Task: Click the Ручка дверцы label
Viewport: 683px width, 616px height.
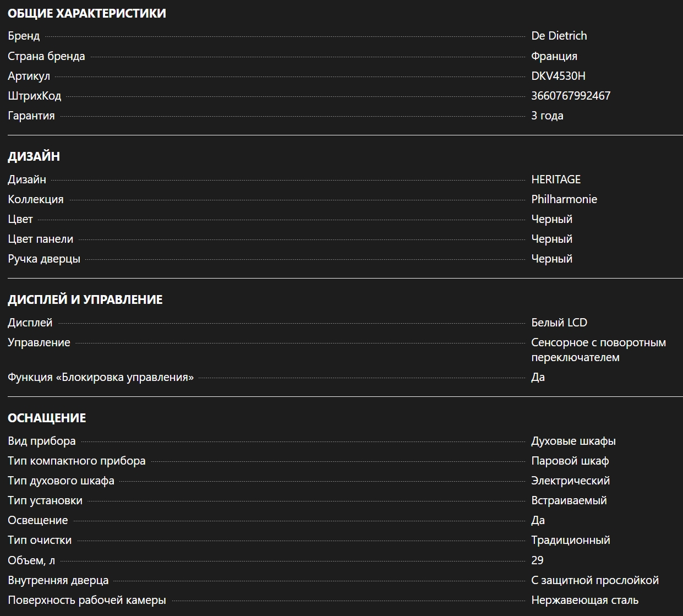Action: pyautogui.click(x=44, y=259)
